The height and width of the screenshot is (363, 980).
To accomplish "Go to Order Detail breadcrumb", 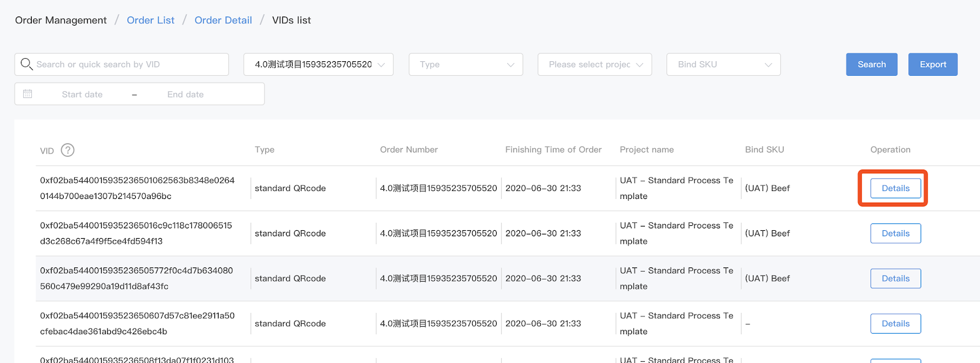I will coord(223,20).
